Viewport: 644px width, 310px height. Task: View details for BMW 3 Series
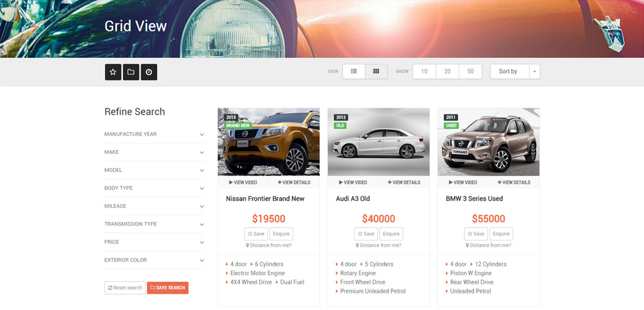(514, 182)
